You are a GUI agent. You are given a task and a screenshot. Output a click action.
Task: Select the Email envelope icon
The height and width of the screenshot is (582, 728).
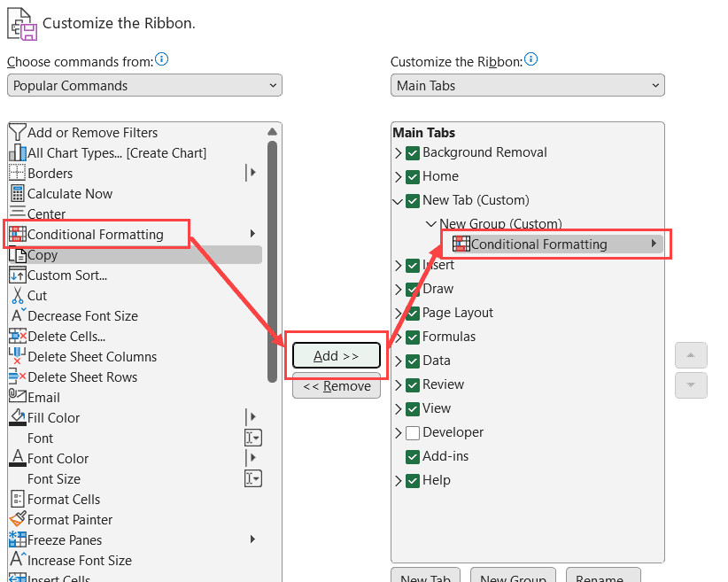pos(17,398)
